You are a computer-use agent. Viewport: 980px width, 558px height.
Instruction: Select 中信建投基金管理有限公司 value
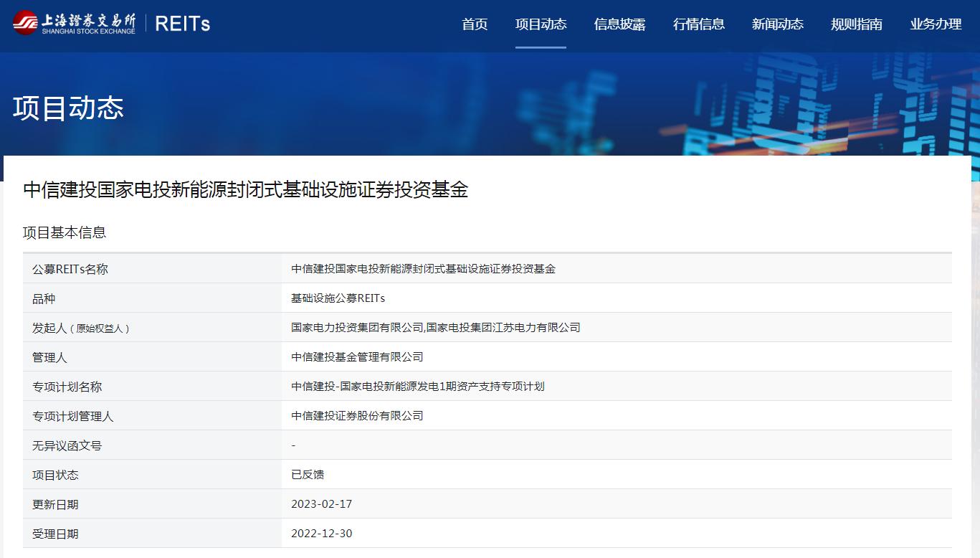[x=357, y=357]
